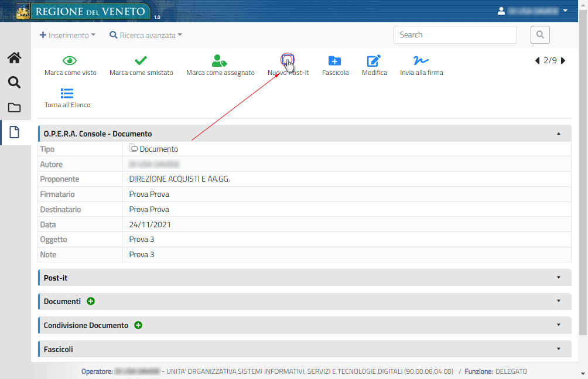This screenshot has height=379, width=588.
Task: Open the sidebar search magnifier icon
Action: pos(14,83)
